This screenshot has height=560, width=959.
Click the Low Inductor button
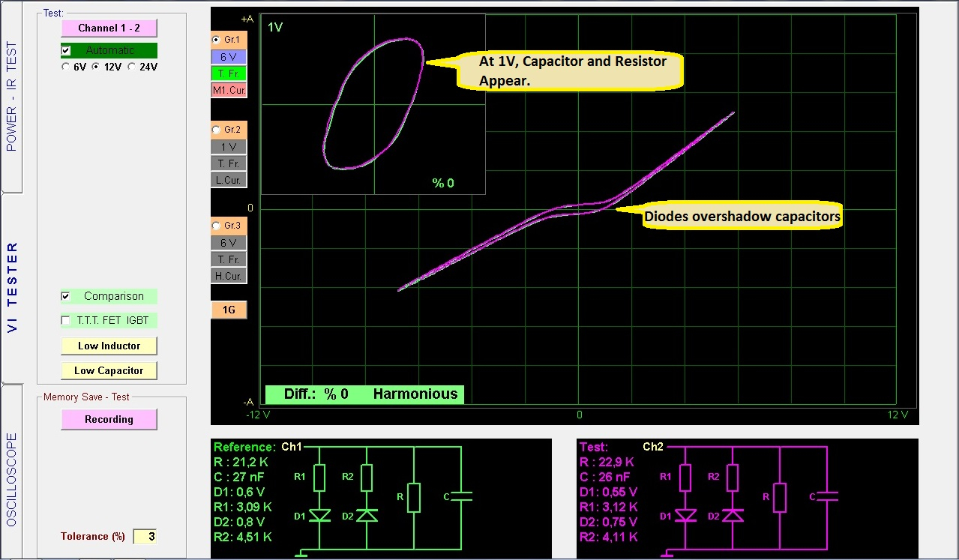click(x=109, y=346)
